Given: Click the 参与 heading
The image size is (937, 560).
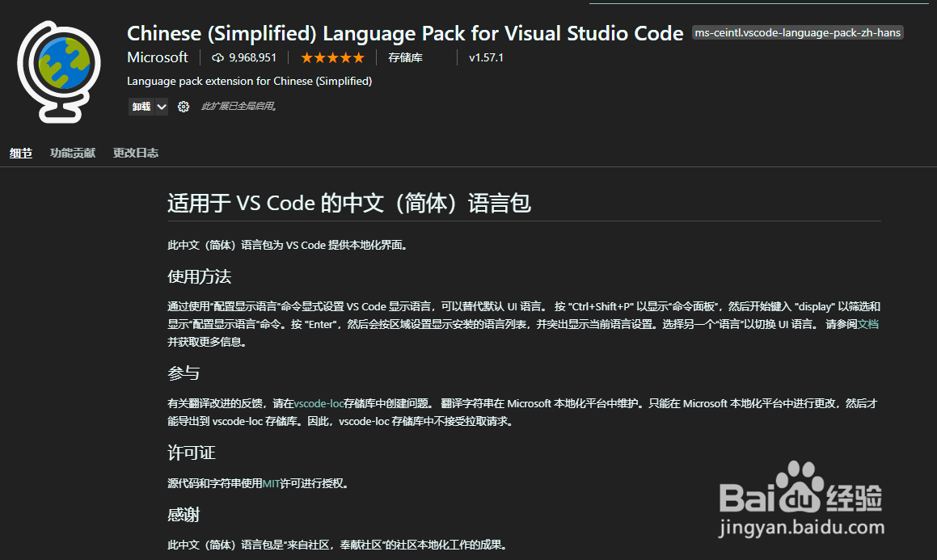Looking at the screenshot, I should click(184, 373).
